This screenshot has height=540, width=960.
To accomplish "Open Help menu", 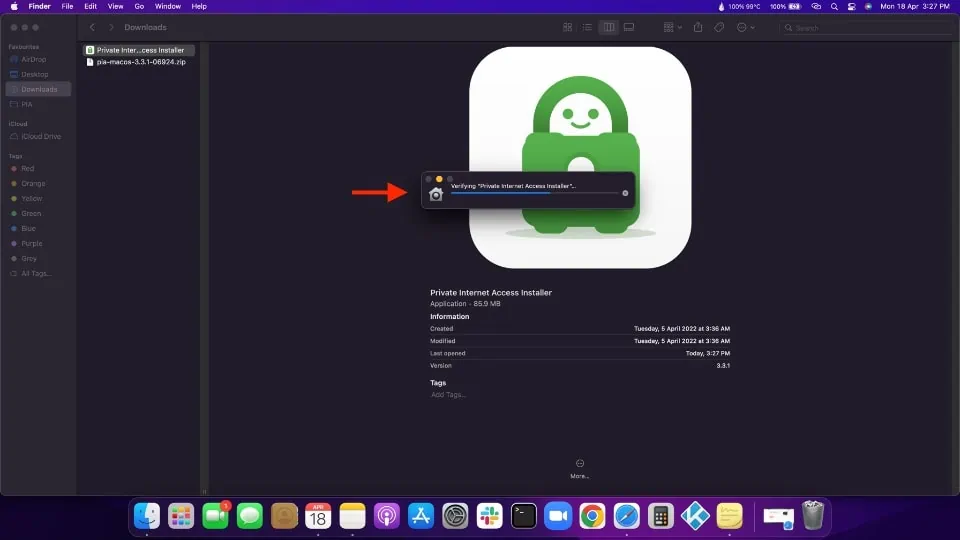I will [x=199, y=6].
